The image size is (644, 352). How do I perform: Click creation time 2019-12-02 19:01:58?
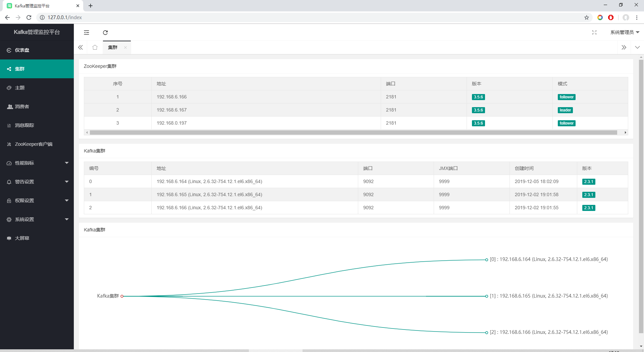click(537, 194)
